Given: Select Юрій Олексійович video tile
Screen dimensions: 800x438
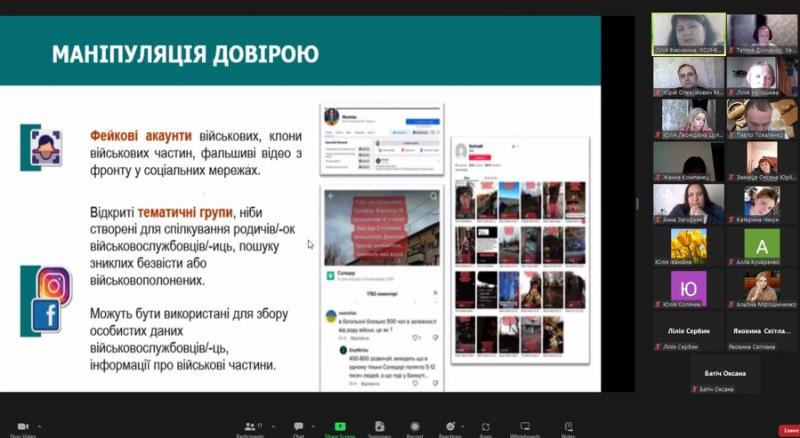Looking at the screenshot, I should click(689, 77).
